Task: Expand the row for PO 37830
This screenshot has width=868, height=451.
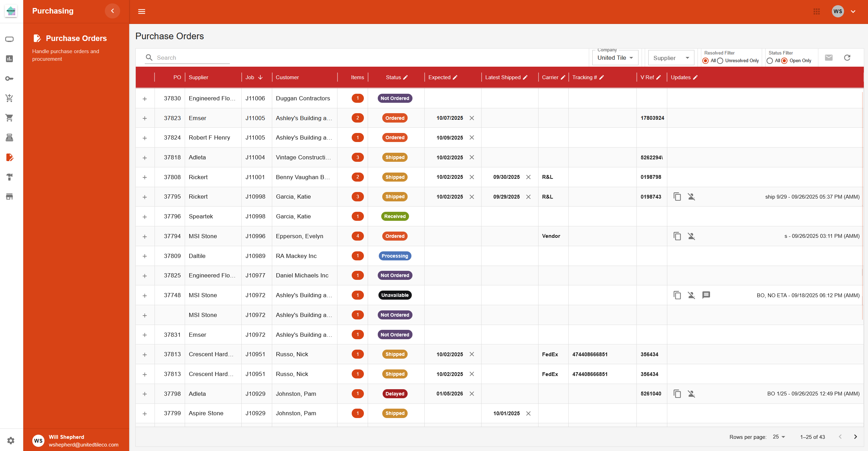Action: click(x=145, y=98)
